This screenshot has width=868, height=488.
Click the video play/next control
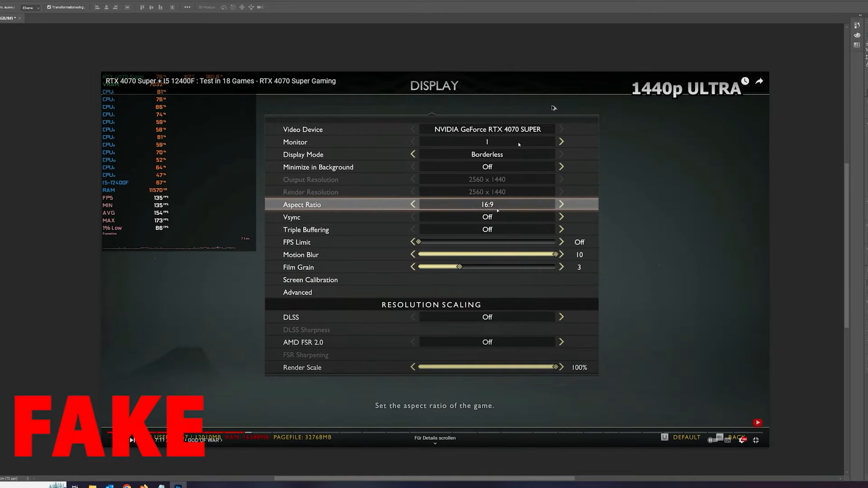tap(132, 440)
